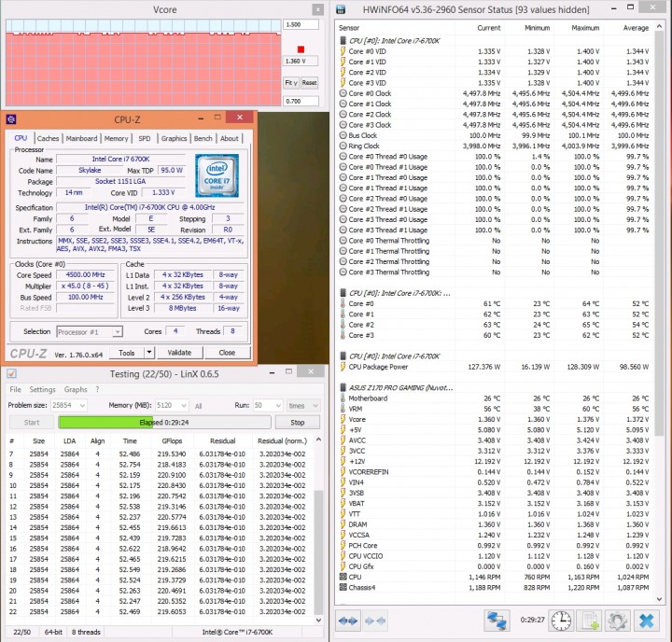The height and width of the screenshot is (642, 672).
Task: Open HWiNFO sensor settings gear icon
Action: 617,621
